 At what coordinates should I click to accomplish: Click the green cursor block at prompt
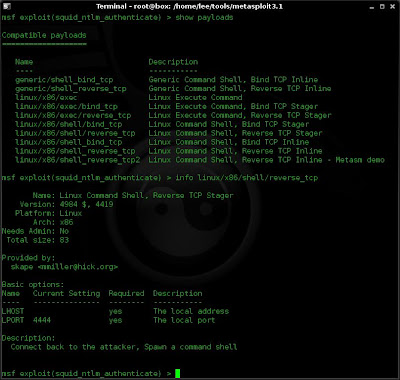pos(178,373)
